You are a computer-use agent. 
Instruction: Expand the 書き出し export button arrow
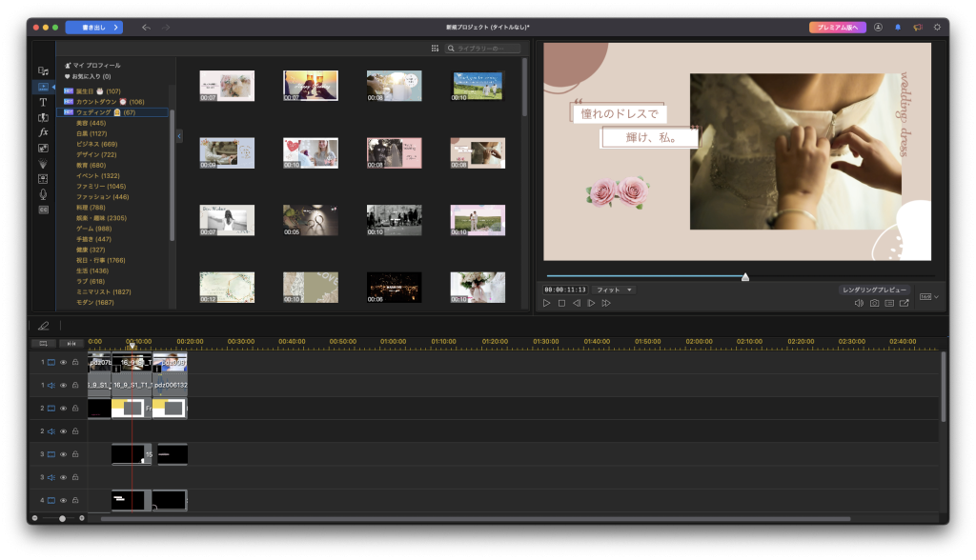tap(116, 28)
